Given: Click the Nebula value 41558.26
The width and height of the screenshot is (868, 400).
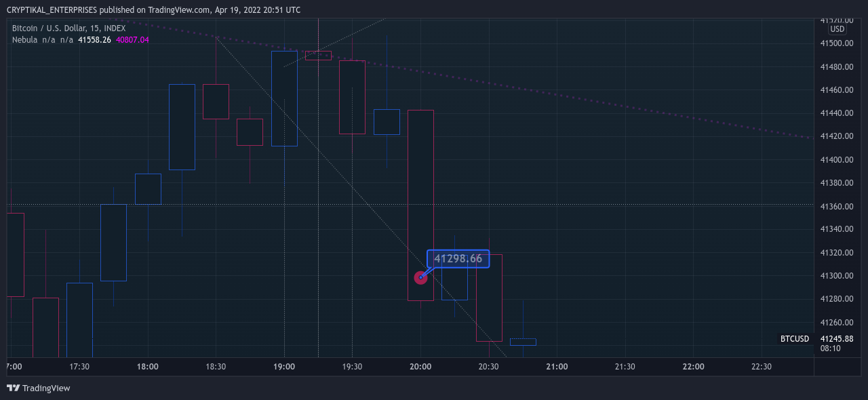Looking at the screenshot, I should point(94,40).
